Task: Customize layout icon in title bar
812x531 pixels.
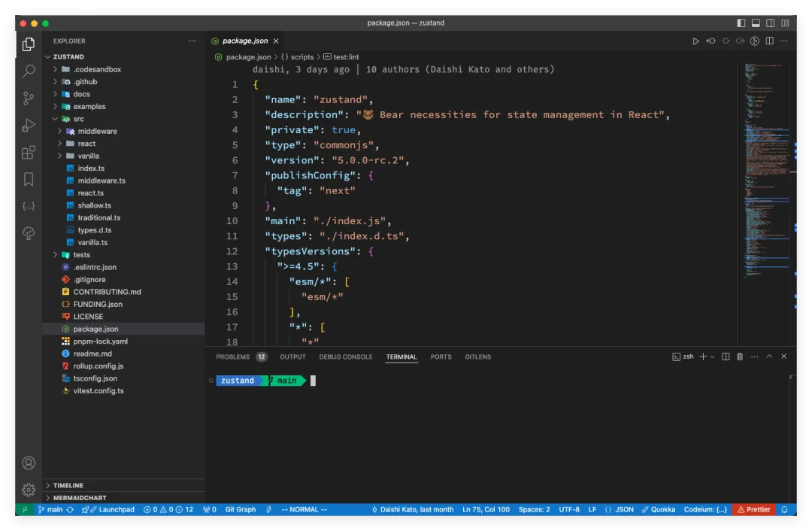Action: pos(785,23)
